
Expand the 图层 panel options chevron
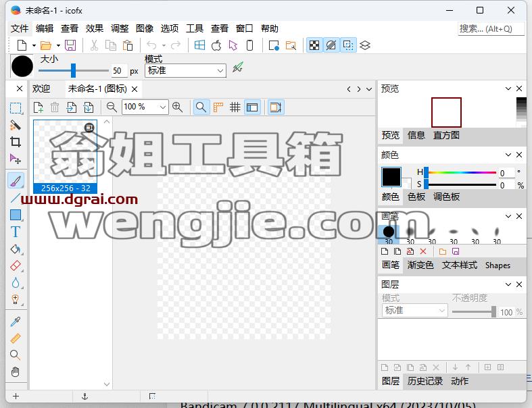[508, 284]
